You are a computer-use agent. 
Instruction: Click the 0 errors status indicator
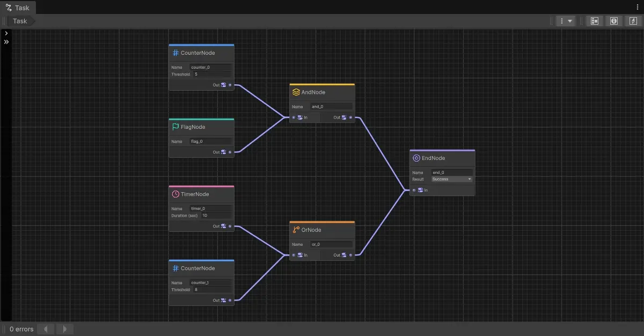point(21,329)
